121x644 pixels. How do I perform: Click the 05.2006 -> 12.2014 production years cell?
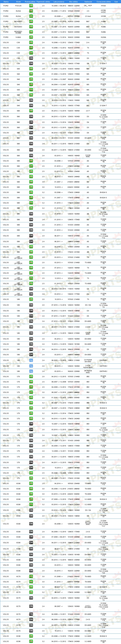[59, 37]
